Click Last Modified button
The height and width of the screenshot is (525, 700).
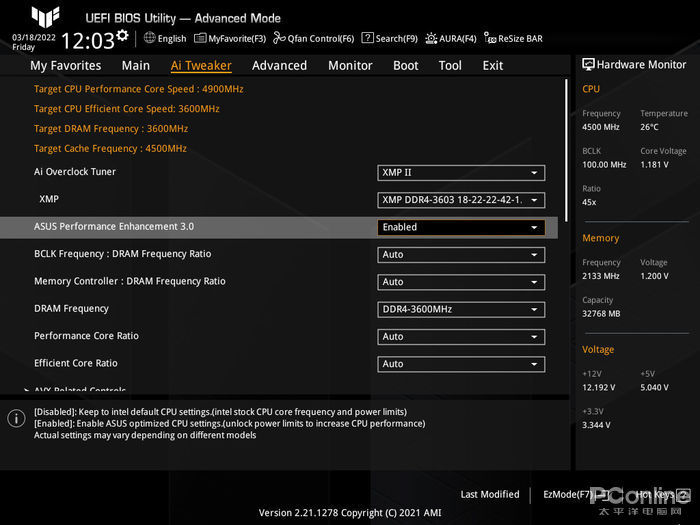[489, 494]
